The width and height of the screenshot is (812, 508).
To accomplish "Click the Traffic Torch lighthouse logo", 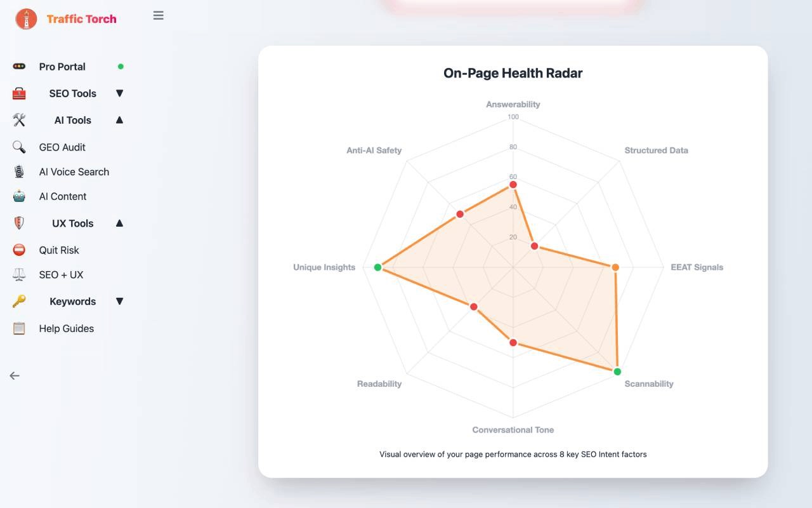I will [x=26, y=19].
